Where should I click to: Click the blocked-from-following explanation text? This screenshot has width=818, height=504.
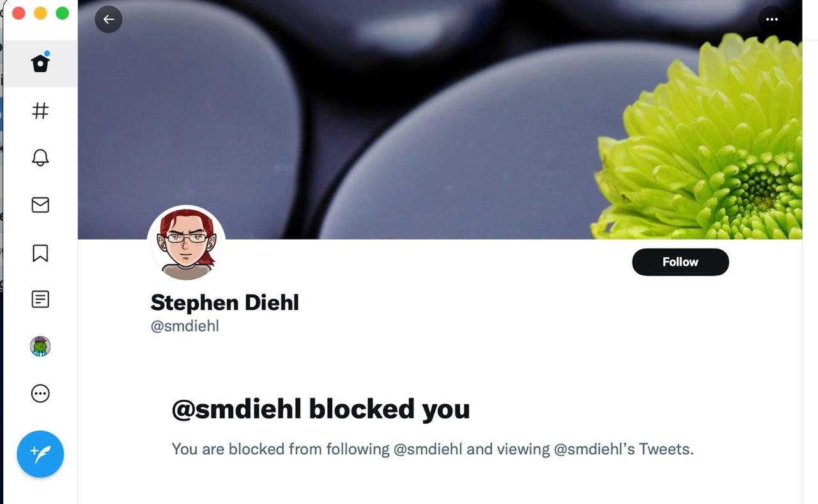pyautogui.click(x=433, y=449)
